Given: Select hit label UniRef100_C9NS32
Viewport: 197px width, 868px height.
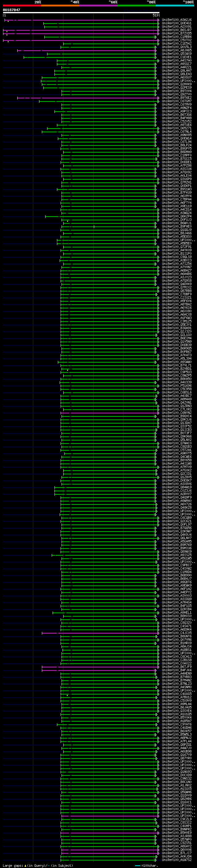Looking at the screenshot, I should pyautogui.click(x=176, y=778).
